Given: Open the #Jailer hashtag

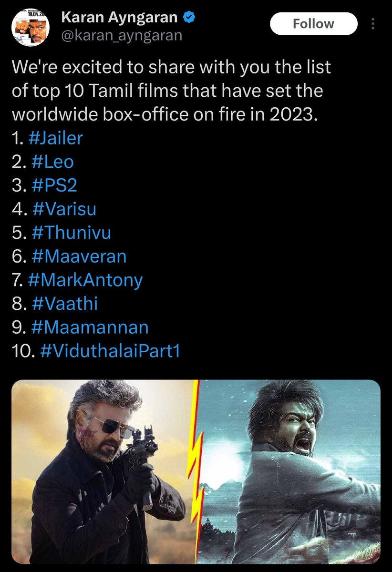Looking at the screenshot, I should pyautogui.click(x=56, y=138).
